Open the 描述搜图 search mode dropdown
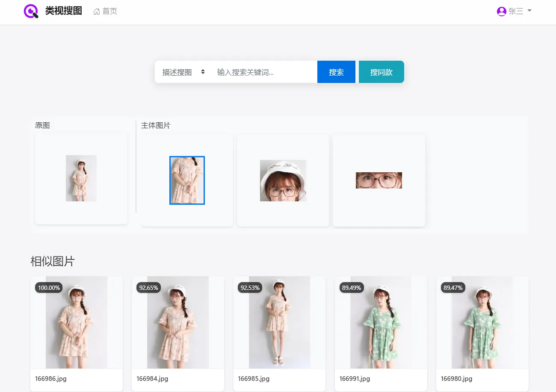Image resolution: width=556 pixels, height=392 pixels. pyautogui.click(x=177, y=72)
